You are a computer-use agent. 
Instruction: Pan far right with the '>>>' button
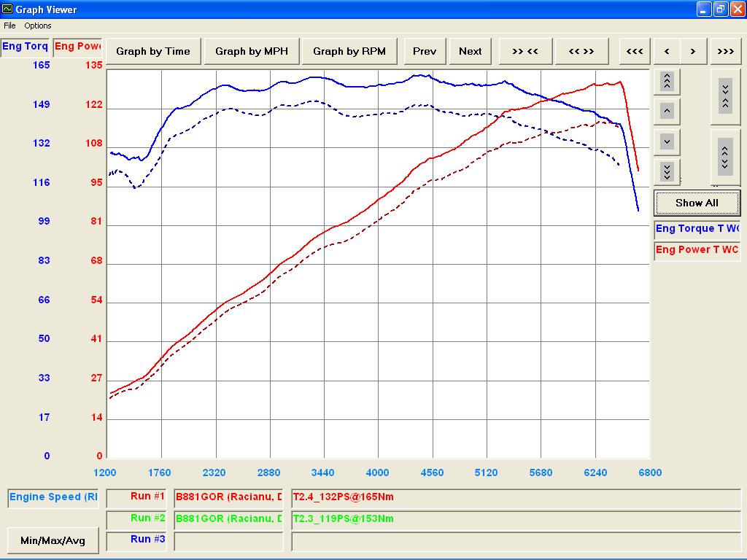[726, 52]
